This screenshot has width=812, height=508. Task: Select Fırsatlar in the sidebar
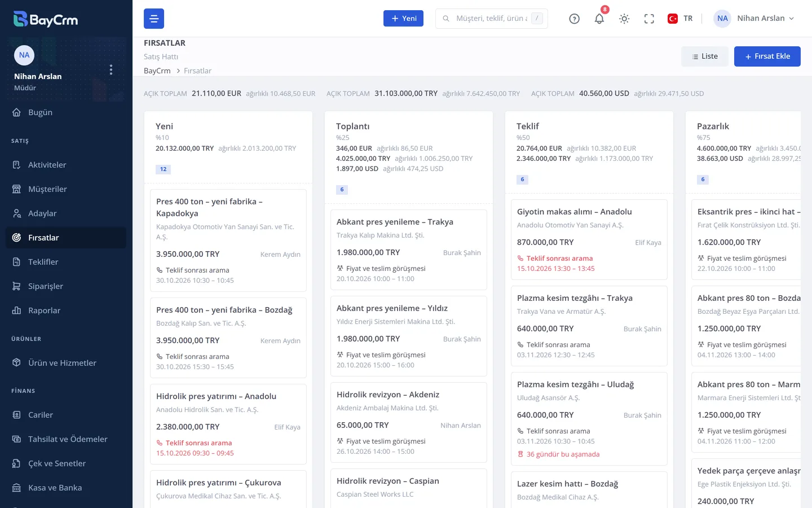click(x=66, y=238)
